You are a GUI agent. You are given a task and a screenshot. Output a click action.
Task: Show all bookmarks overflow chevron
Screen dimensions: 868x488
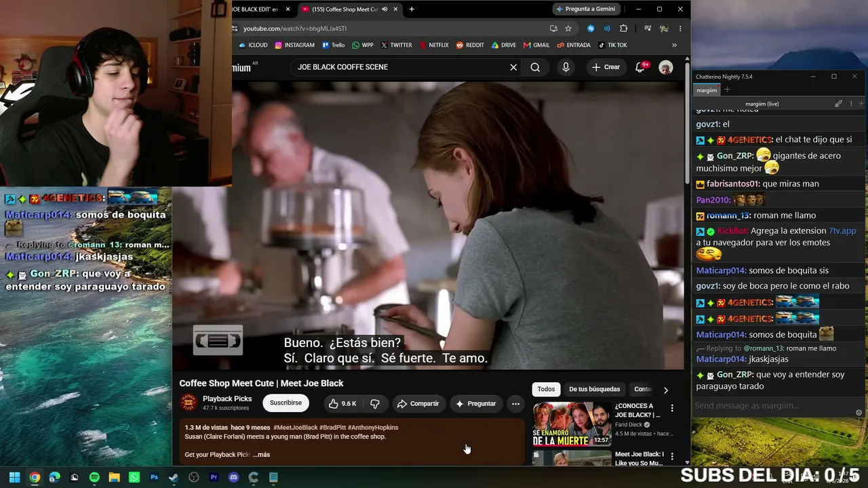(x=674, y=45)
